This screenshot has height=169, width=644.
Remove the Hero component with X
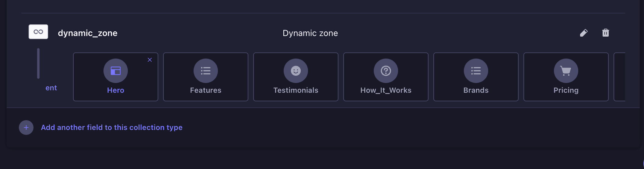click(149, 60)
